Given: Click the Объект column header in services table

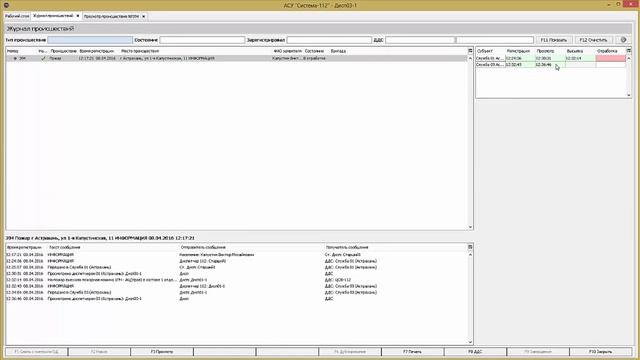Looking at the screenshot, I should pyautogui.click(x=485, y=51).
